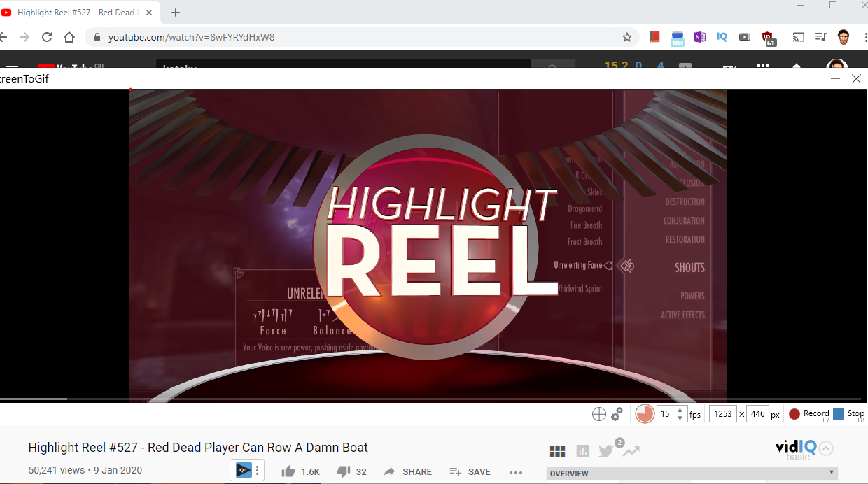This screenshot has height=484, width=868.
Task: Close the Highlight Reel browser tab
Action: [150, 13]
